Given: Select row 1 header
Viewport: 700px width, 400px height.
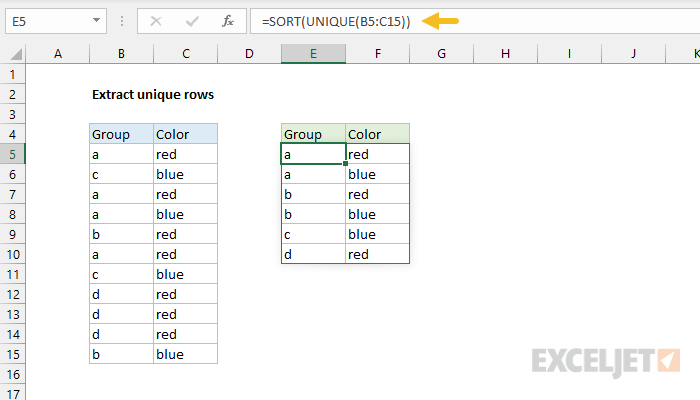Looking at the screenshot, I should click(12, 74).
